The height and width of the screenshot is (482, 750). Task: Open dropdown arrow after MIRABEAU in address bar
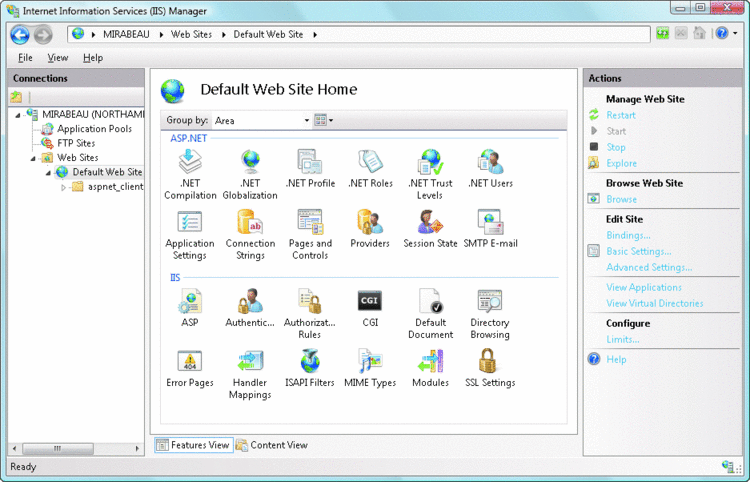point(162,34)
